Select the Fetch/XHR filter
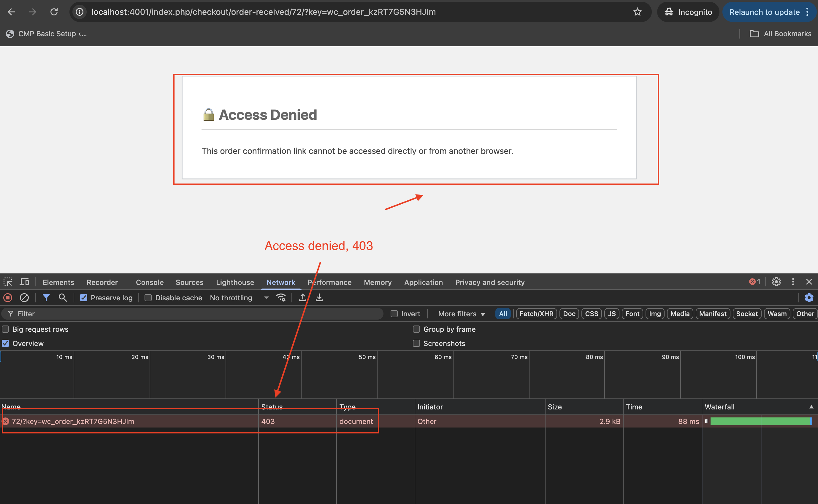This screenshot has height=504, width=818. 536,314
